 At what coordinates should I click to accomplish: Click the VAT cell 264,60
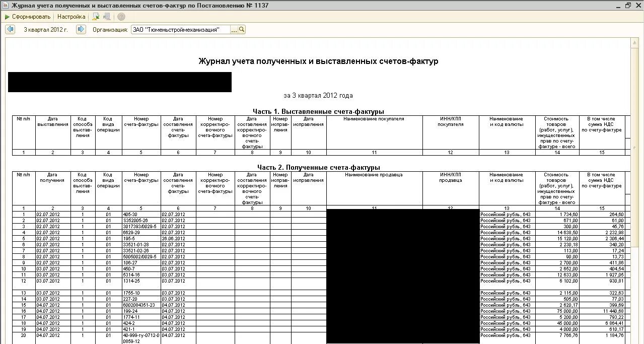[602, 215]
